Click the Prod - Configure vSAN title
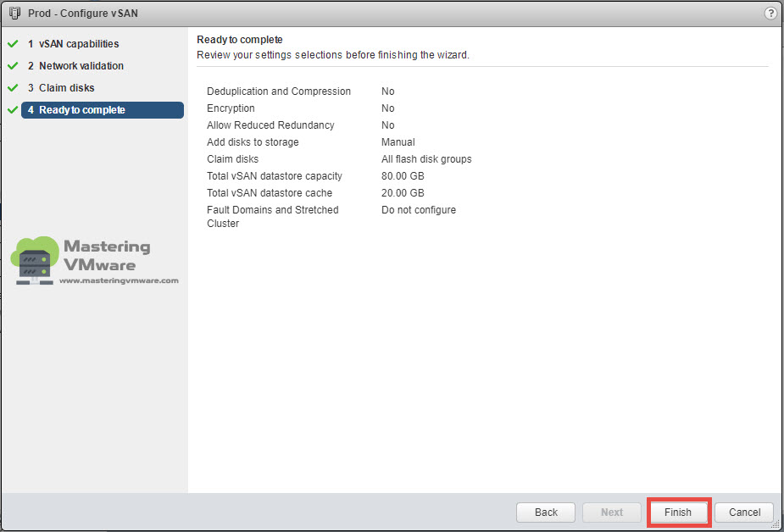Image resolution: width=784 pixels, height=532 pixels. point(83,14)
